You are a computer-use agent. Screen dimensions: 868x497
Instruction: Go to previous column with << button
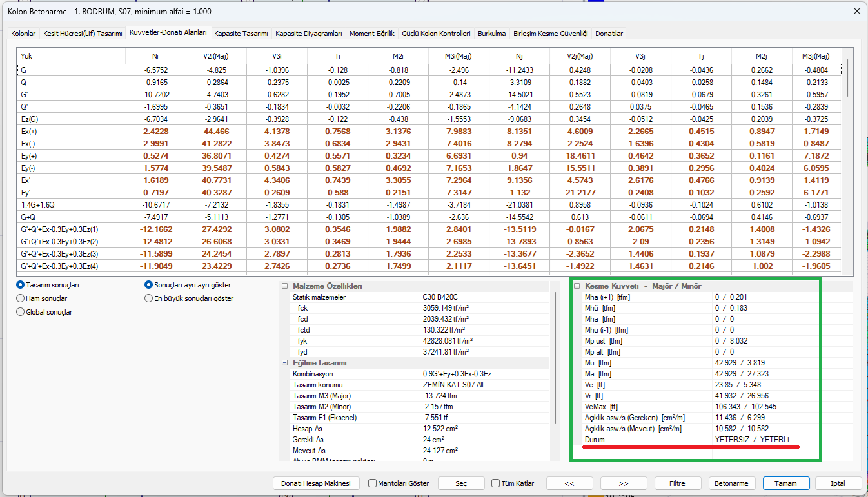pyautogui.click(x=569, y=483)
